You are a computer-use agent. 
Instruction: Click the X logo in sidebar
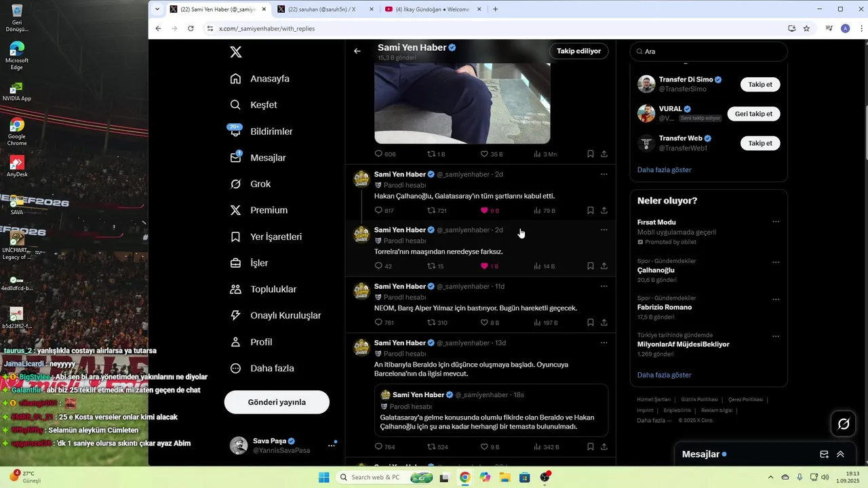click(235, 52)
